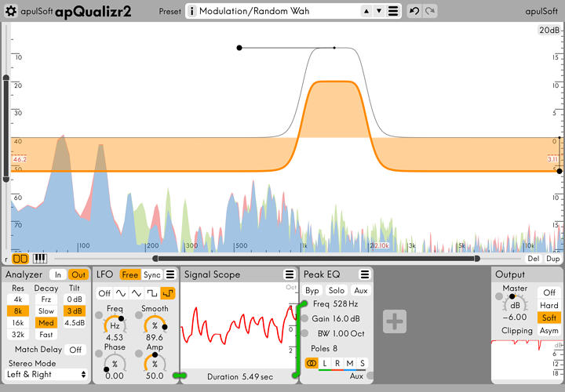The image size is (565, 392).
Task: Open the settings gear icon
Action: tap(11, 11)
